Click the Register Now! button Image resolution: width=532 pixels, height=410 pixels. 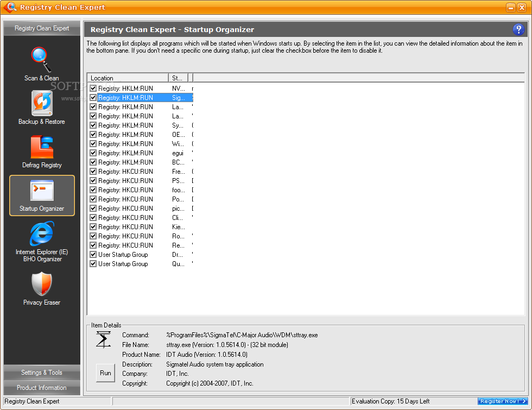click(503, 401)
